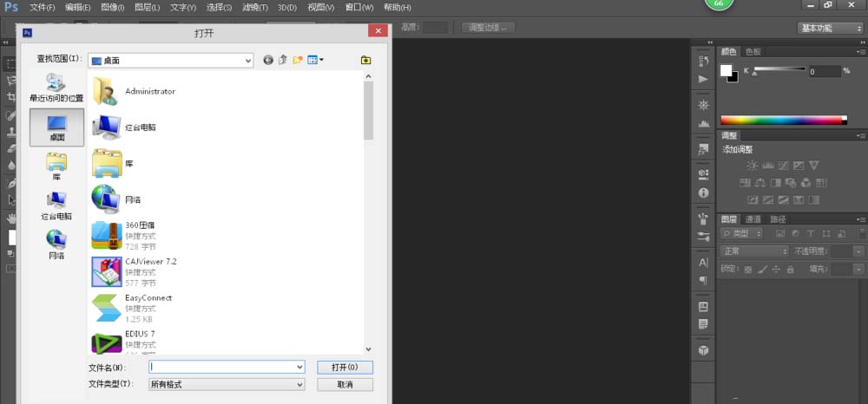Toggle lock image pixels brush icon
This screenshot has height=404, width=868.
coord(762,269)
